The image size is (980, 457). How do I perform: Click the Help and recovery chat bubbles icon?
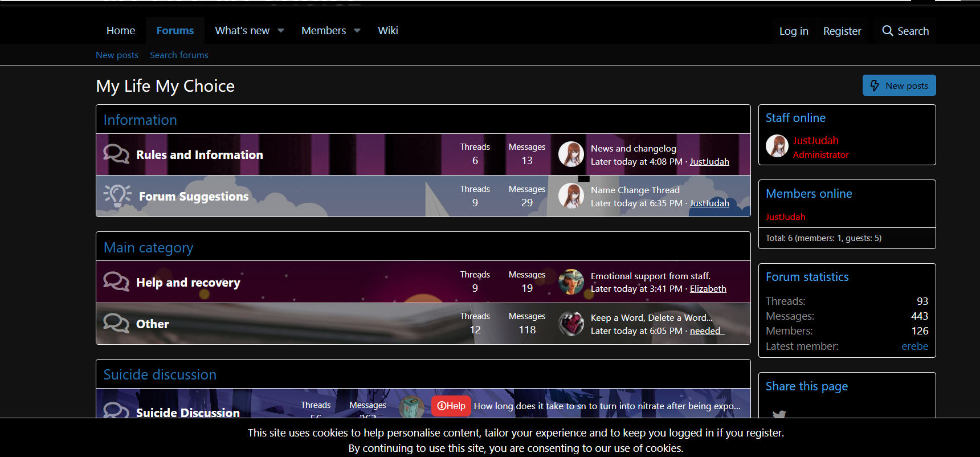[x=116, y=281]
